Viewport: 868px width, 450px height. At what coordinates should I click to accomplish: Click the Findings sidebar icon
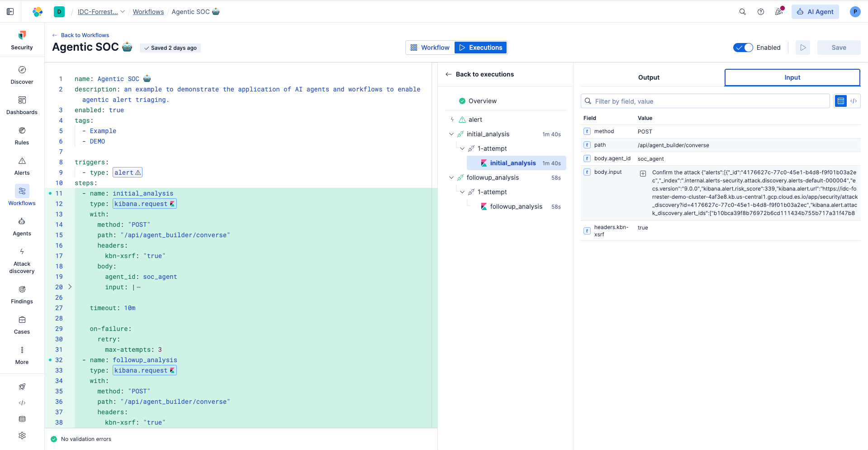(x=22, y=289)
